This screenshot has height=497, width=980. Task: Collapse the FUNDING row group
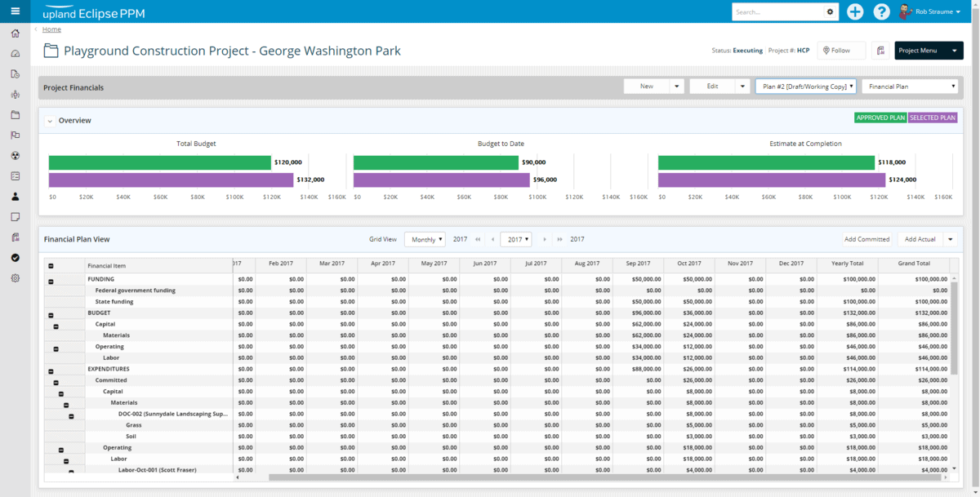pos(51,281)
